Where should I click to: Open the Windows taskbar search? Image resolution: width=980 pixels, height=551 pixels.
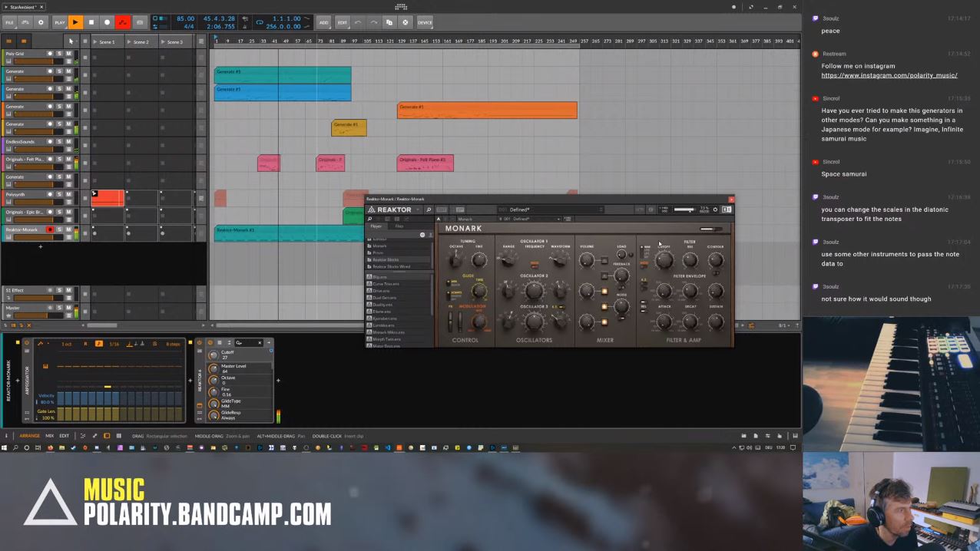tap(15, 447)
